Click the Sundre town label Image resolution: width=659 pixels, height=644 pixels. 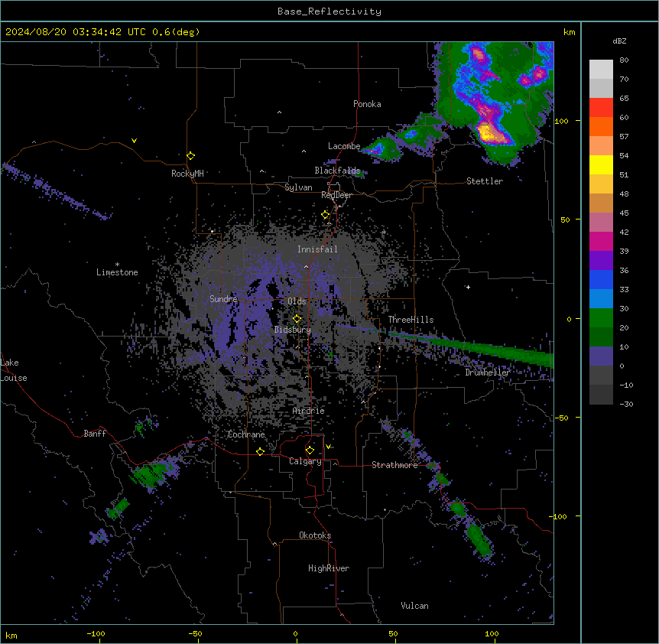click(223, 299)
